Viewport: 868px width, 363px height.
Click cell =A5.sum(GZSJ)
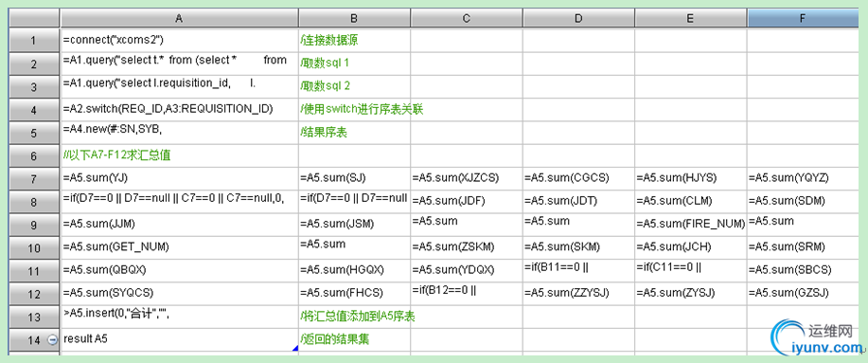(x=803, y=293)
